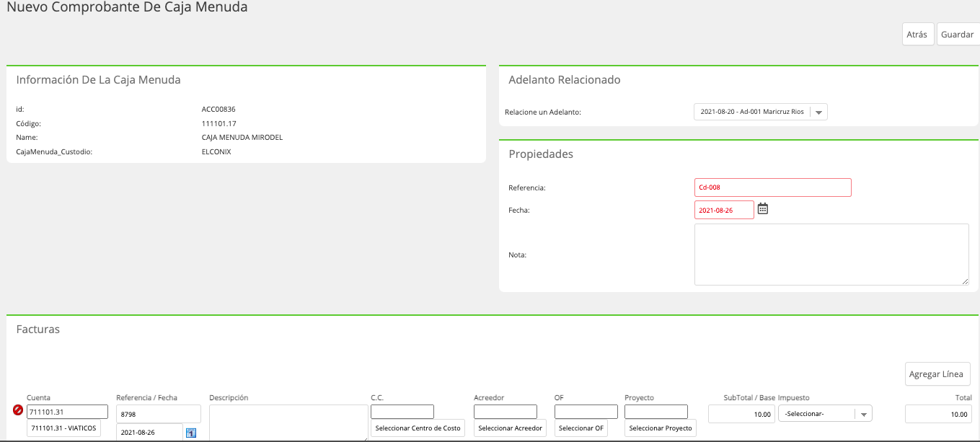
Task: Focus the Referencia field containing Cd-008
Action: 772,187
